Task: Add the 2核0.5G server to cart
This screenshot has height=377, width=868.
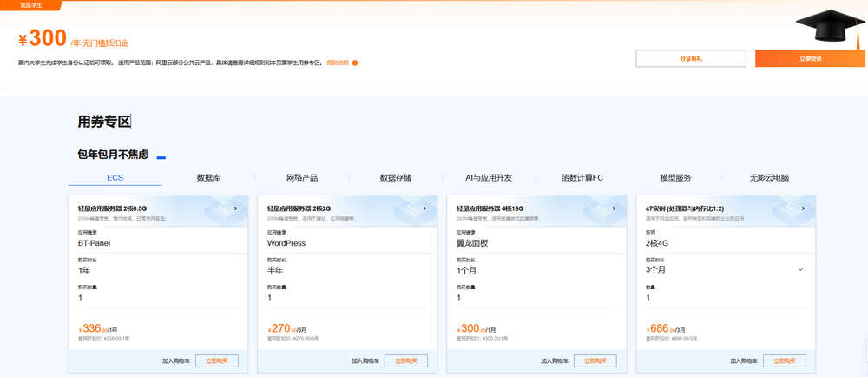Action: pyautogui.click(x=176, y=360)
